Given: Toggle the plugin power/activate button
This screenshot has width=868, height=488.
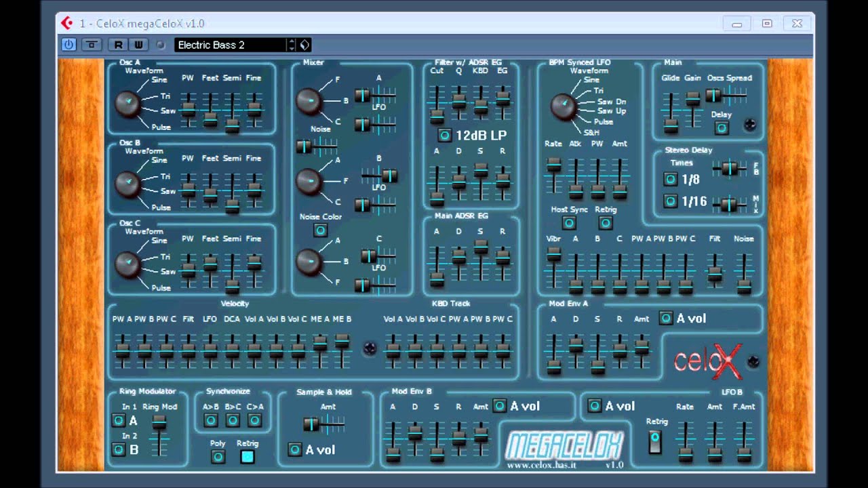Looking at the screenshot, I should tap(68, 45).
